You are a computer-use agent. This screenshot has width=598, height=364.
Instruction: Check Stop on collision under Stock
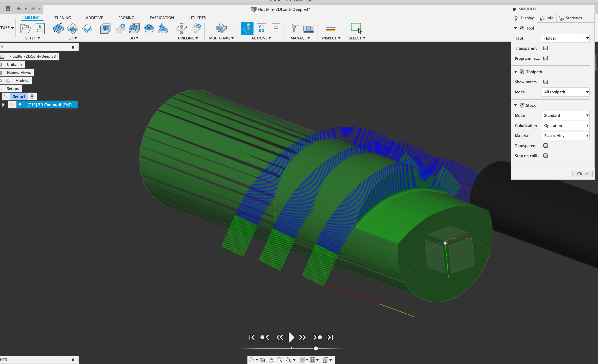[x=546, y=155]
